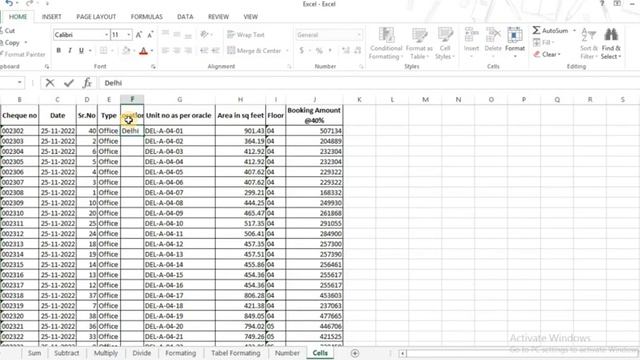Expand the General number format dropdown
This screenshot has height=360, width=640.
(x=359, y=35)
